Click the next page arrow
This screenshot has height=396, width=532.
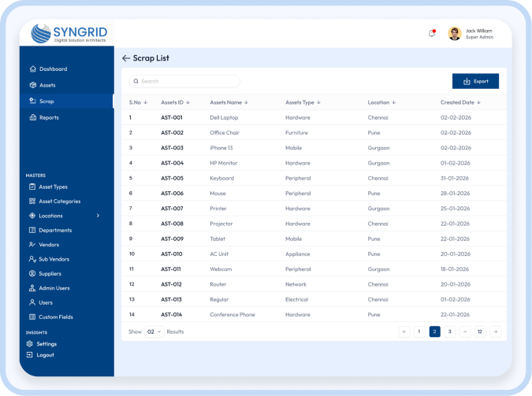pos(495,331)
